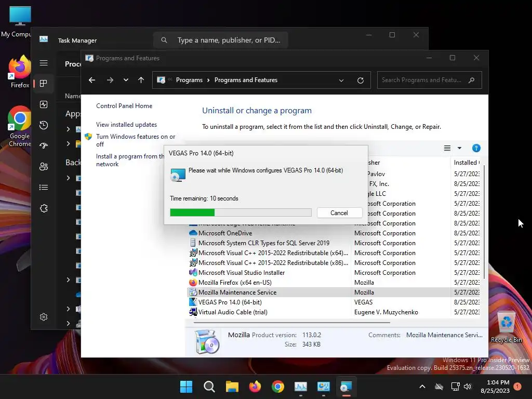The width and height of the screenshot is (532, 399).
Task: Refresh the Programs and Features list
Action: [361, 81]
